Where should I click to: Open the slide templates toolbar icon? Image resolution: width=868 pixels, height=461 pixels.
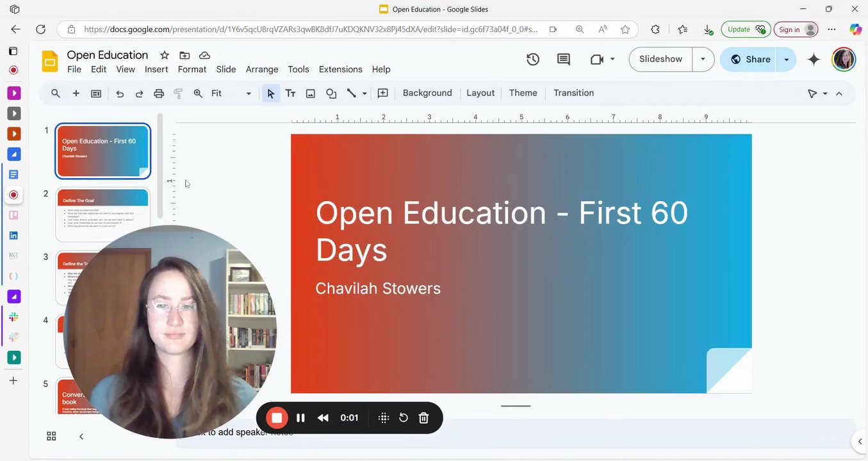click(x=96, y=93)
